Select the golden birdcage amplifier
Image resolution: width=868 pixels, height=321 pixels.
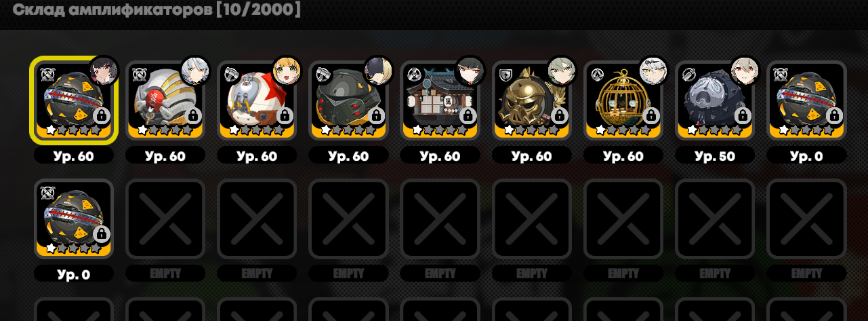tap(623, 100)
